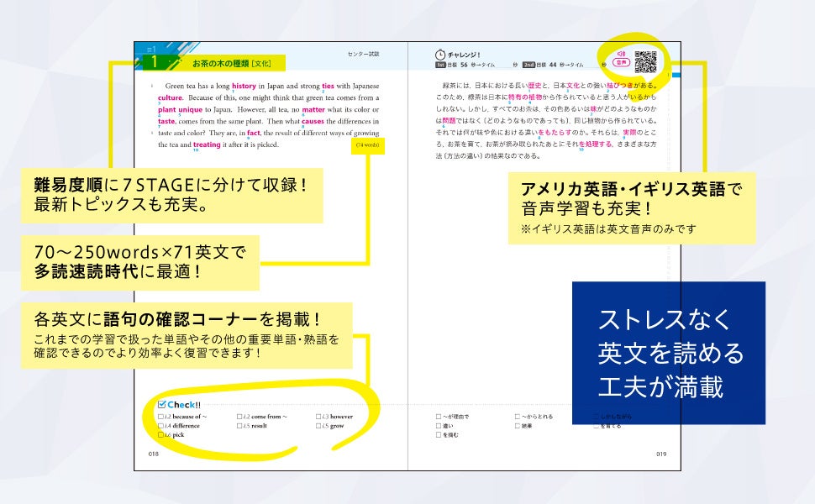Click the highlighted phrase を処理する

[x=596, y=144]
